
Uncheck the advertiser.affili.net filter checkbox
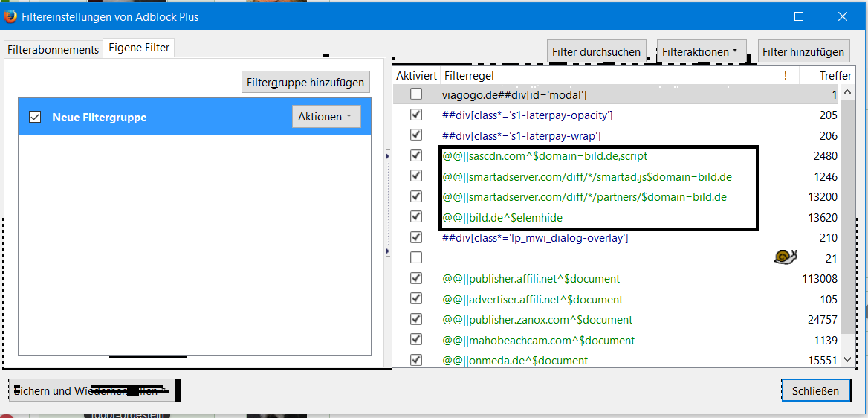pyautogui.click(x=416, y=299)
